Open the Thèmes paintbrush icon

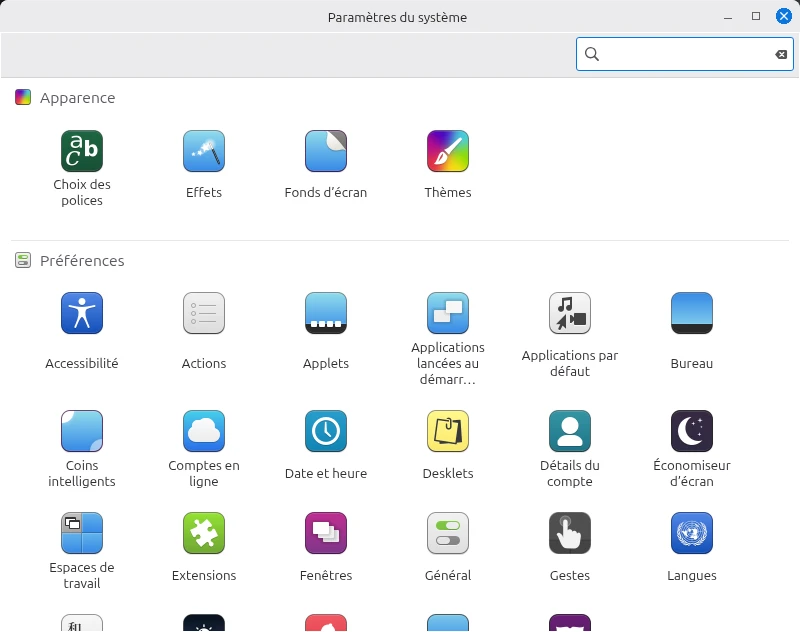coord(447,151)
